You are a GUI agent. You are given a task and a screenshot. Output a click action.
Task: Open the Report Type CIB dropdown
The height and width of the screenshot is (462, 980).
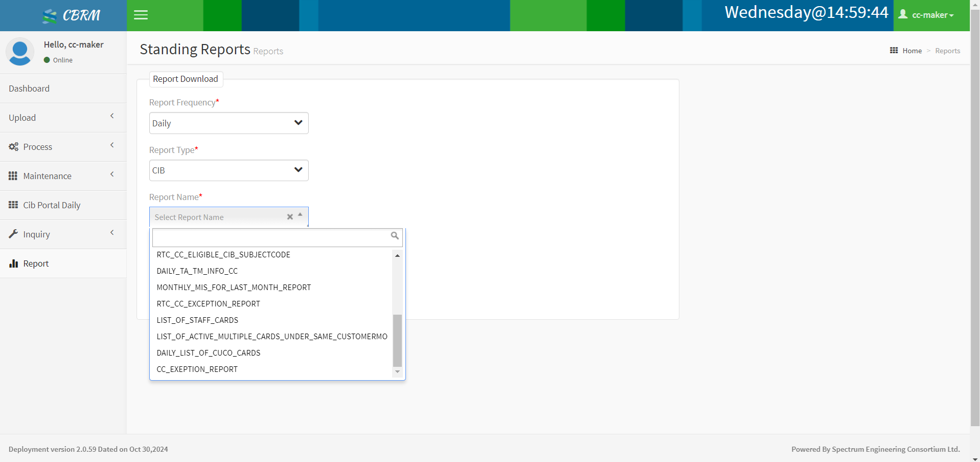click(x=229, y=170)
